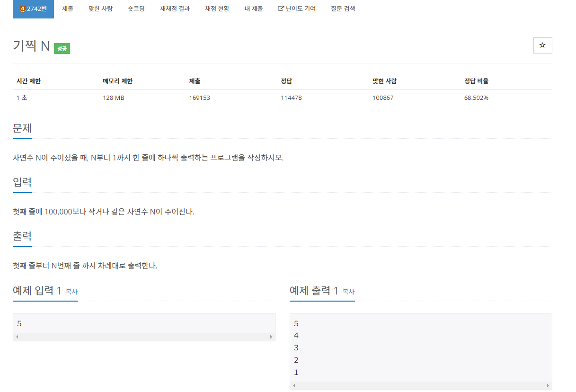Viewport: 576px width, 392px height.
Task: Click the output description starting 첫째 줄부터 N번째
Action: (x=85, y=266)
